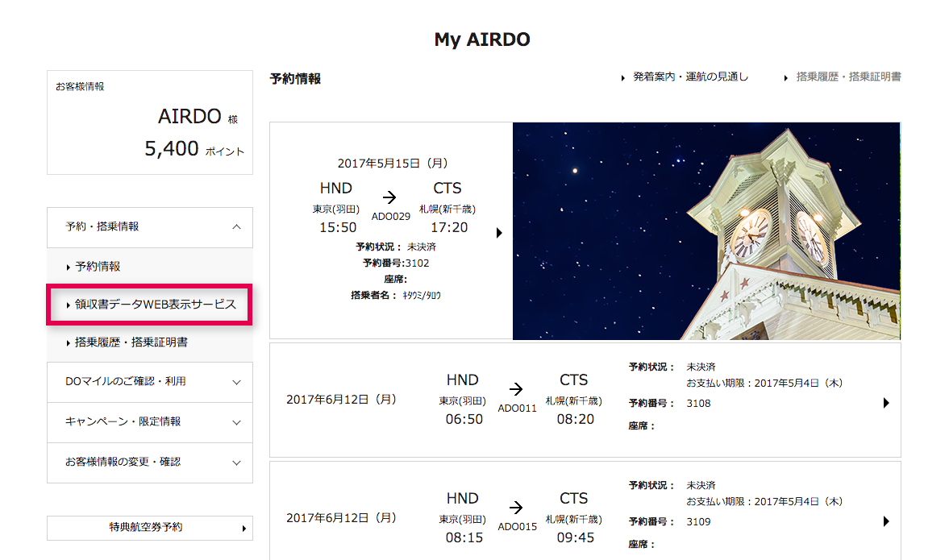Click the 5,400 ポイント balance
949x560 pixels.
tap(194, 149)
